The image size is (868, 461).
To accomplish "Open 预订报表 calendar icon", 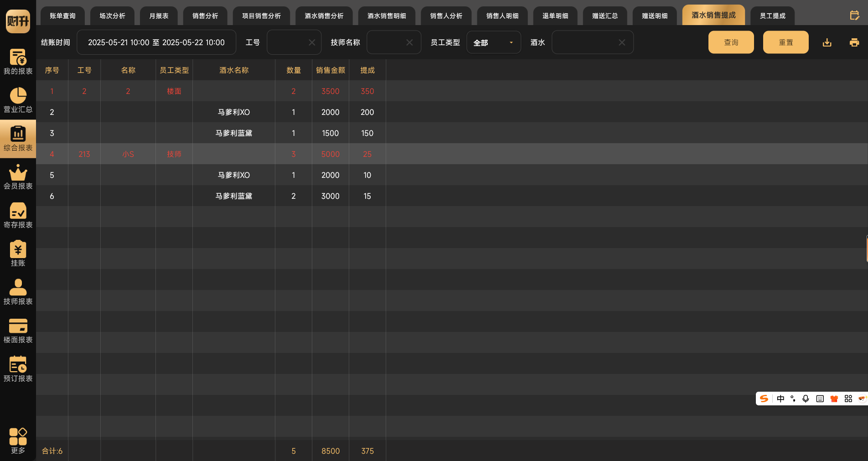I will (18, 369).
